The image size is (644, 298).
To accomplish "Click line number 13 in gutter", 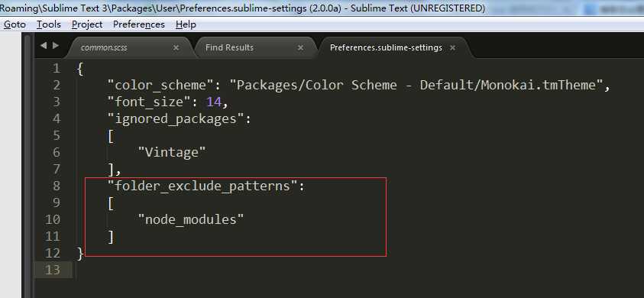I will click(x=53, y=270).
